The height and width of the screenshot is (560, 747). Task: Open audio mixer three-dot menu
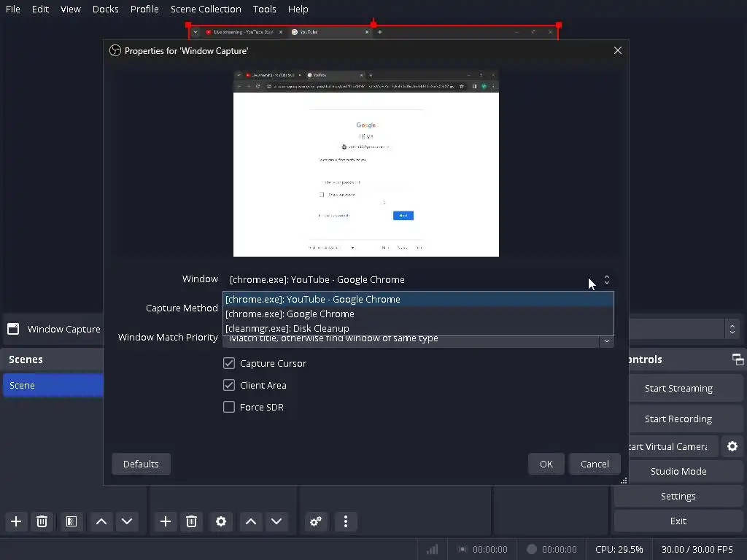pos(346,521)
